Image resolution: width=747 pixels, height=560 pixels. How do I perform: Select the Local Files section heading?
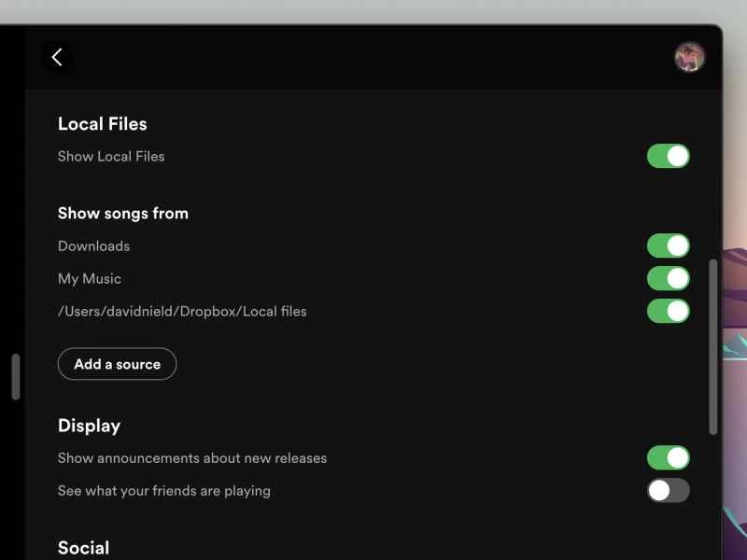click(x=102, y=123)
